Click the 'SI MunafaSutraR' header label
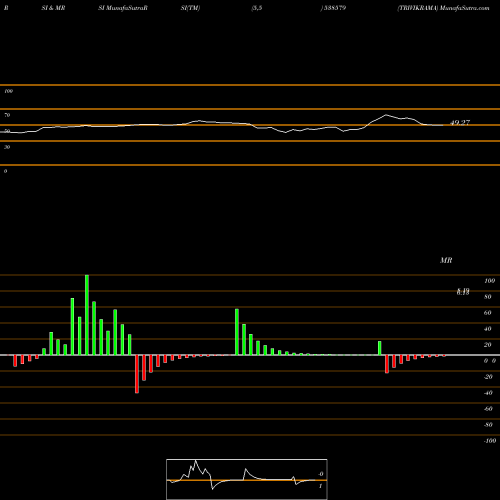The width and height of the screenshot is (500, 500). coord(123,8)
